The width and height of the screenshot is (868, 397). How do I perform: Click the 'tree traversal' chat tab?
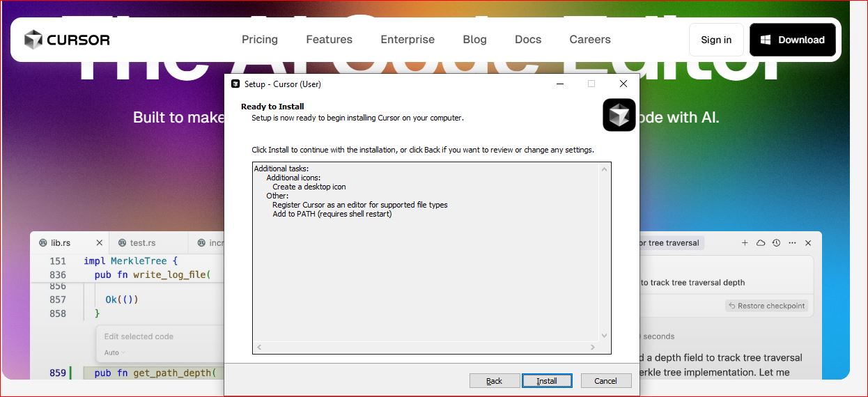670,243
